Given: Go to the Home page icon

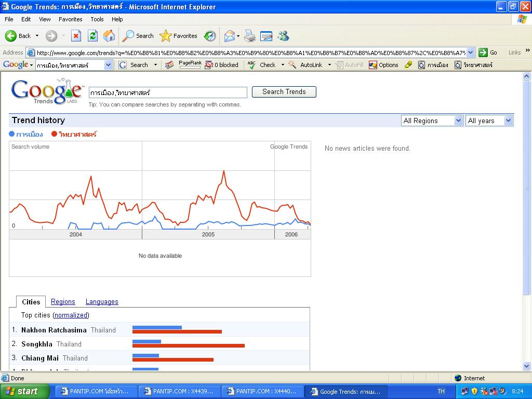Looking at the screenshot, I should 109,36.
